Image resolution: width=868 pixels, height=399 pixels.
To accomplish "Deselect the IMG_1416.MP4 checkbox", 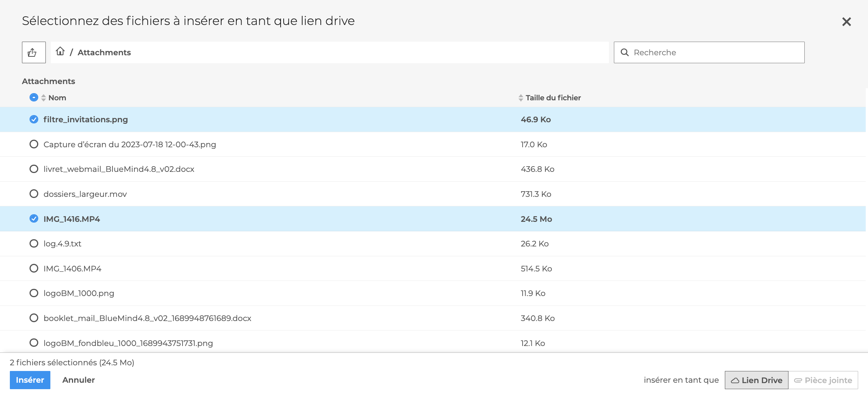I will coord(34,219).
